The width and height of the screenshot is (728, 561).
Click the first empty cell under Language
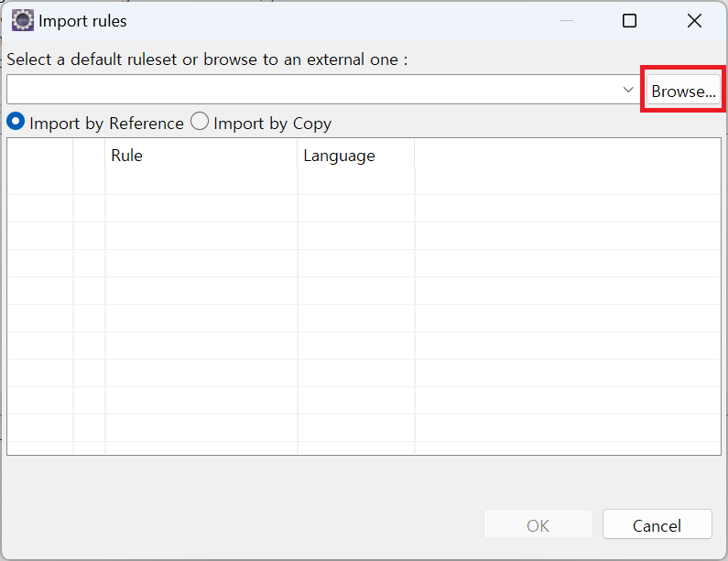pos(355,181)
